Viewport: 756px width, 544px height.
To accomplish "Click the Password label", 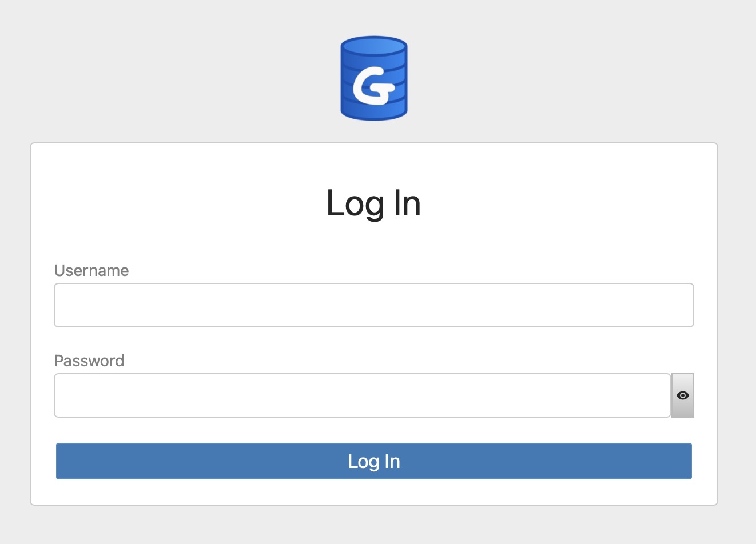I will pos(89,361).
